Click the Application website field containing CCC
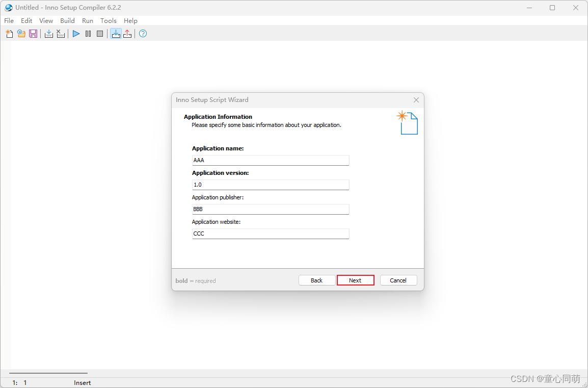 click(271, 234)
